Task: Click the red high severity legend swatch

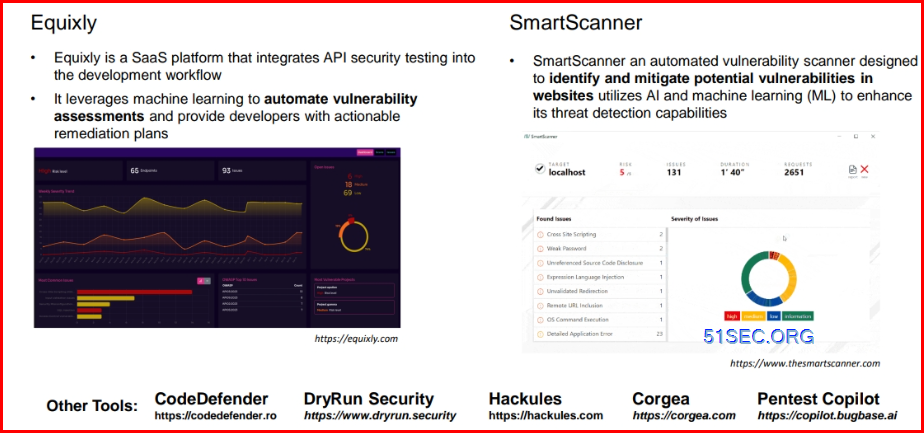Action: 732,316
